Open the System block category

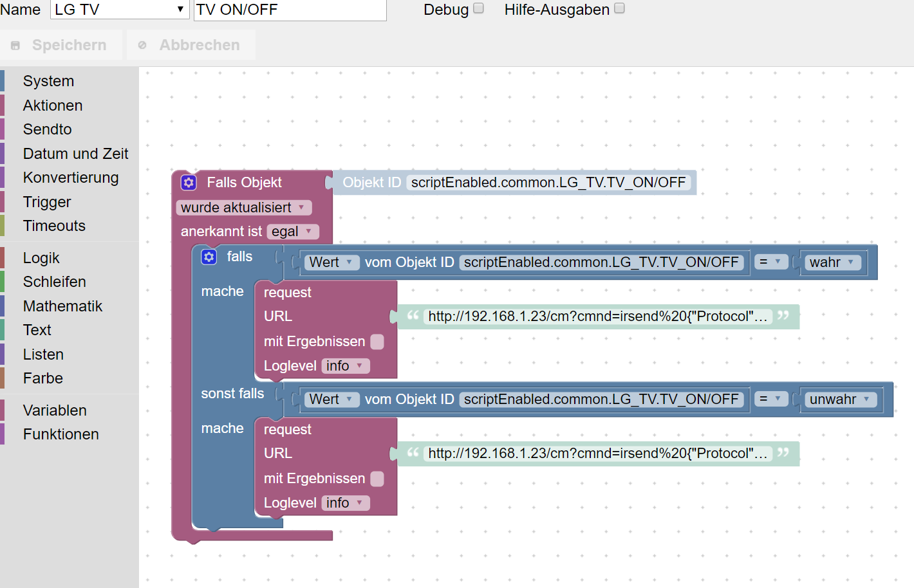coord(70,81)
